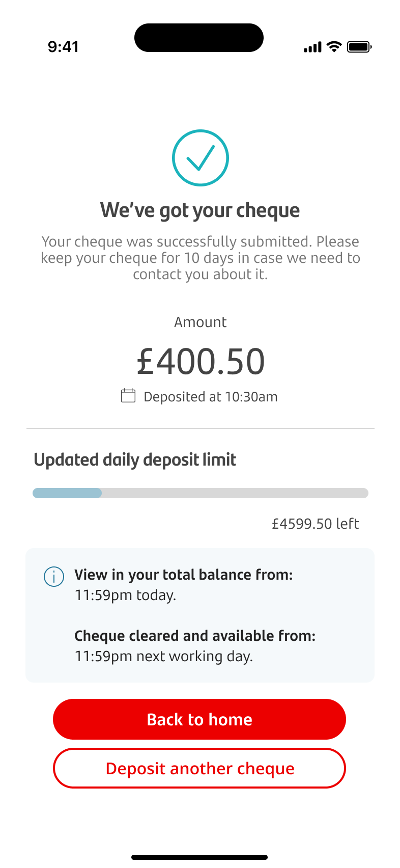This screenshot has height=868, width=400.
Task: Click "Cheque cleared and available from:" line
Action: point(195,636)
